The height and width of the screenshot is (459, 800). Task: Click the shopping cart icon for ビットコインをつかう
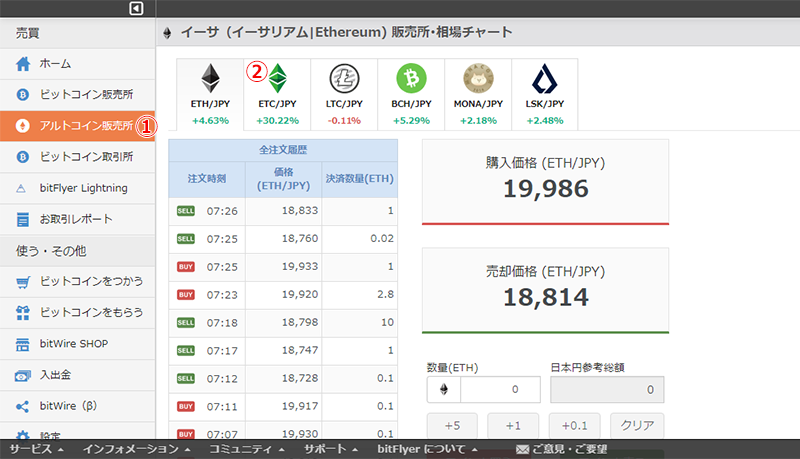point(23,282)
